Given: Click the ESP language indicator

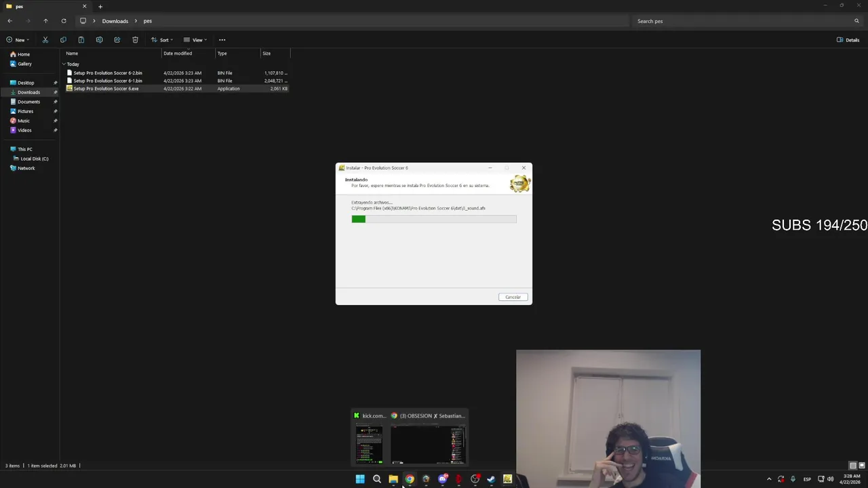Looking at the screenshot, I should click(807, 479).
